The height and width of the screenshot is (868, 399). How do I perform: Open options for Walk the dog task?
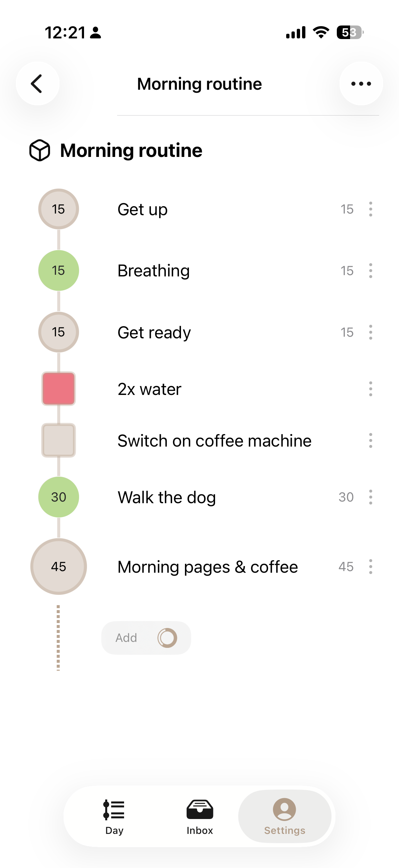point(370,497)
